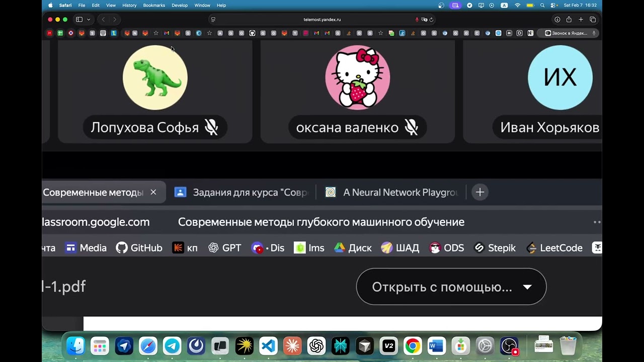Open the Bookmarks menu
The width and height of the screenshot is (644, 362).
coord(154,5)
